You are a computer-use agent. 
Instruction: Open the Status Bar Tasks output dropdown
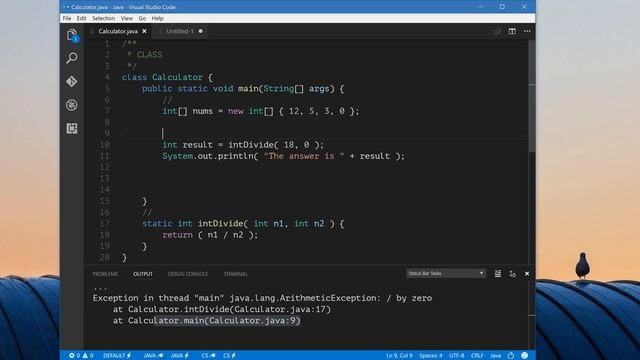pos(446,273)
